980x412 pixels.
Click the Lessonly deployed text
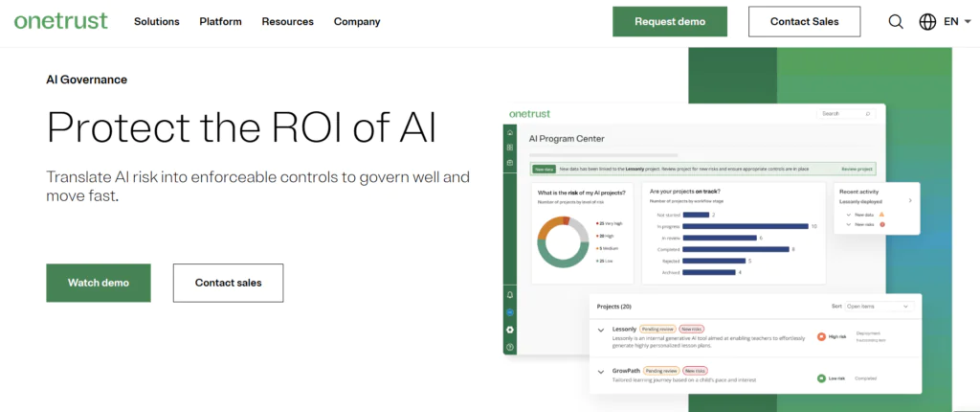[x=860, y=202]
